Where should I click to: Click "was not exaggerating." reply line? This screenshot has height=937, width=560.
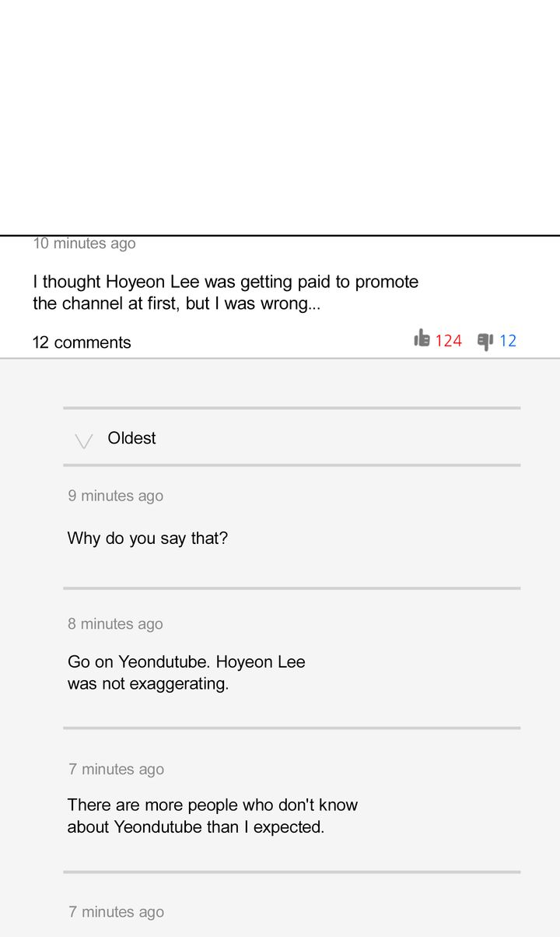pyautogui.click(x=148, y=684)
